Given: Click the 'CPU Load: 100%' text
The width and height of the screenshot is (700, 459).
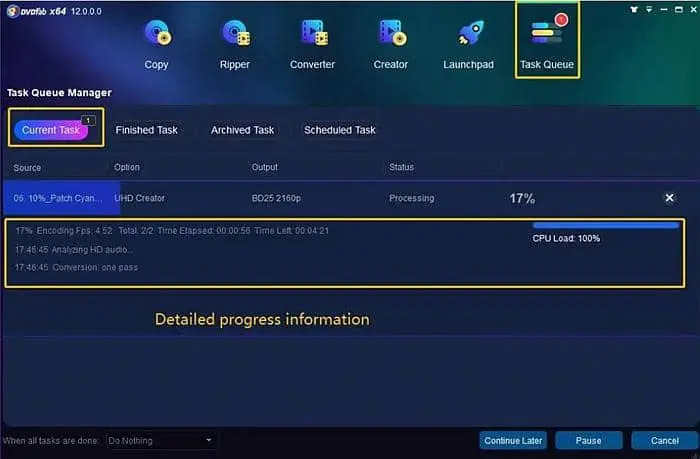Looking at the screenshot, I should (566, 238).
